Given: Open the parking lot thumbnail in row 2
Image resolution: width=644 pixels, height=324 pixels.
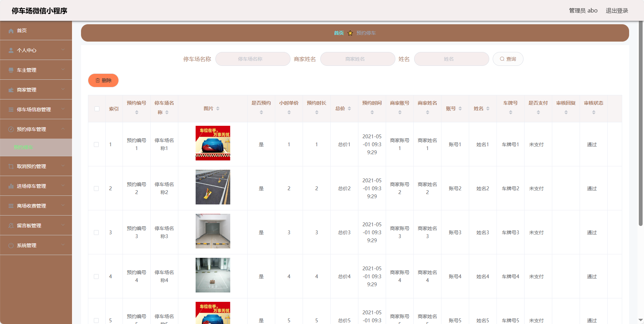Looking at the screenshot, I should [x=213, y=187].
